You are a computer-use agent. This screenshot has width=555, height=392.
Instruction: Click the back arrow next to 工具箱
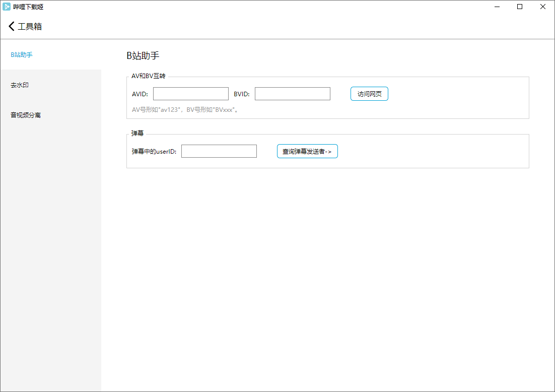point(12,26)
